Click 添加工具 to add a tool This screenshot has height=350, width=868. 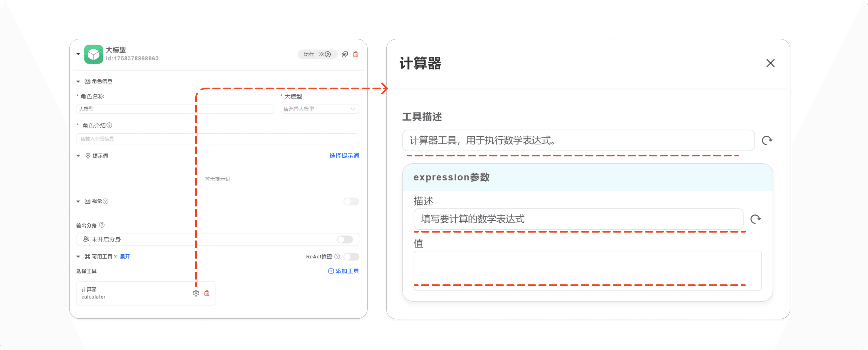[343, 271]
